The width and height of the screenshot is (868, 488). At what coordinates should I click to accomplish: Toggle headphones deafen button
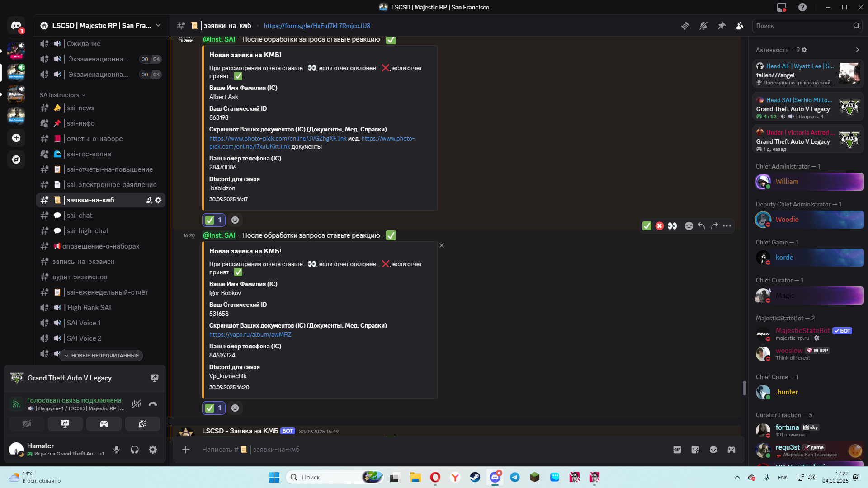[x=135, y=450]
